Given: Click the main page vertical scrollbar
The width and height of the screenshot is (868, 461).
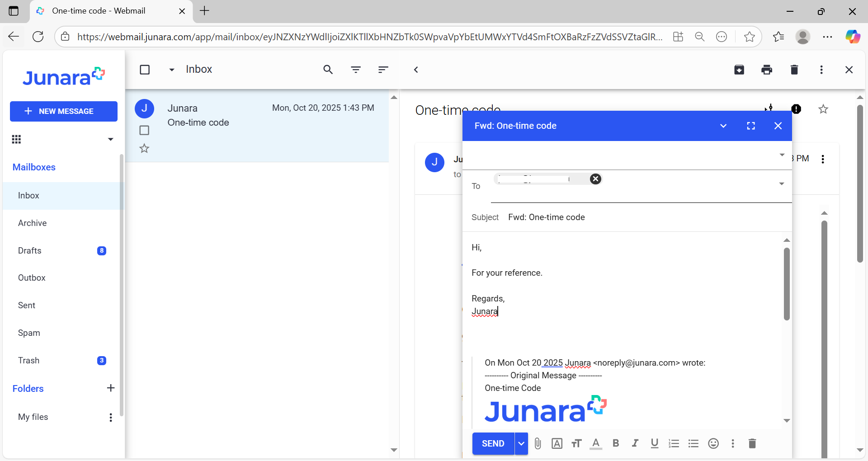Looking at the screenshot, I should (x=860, y=183).
